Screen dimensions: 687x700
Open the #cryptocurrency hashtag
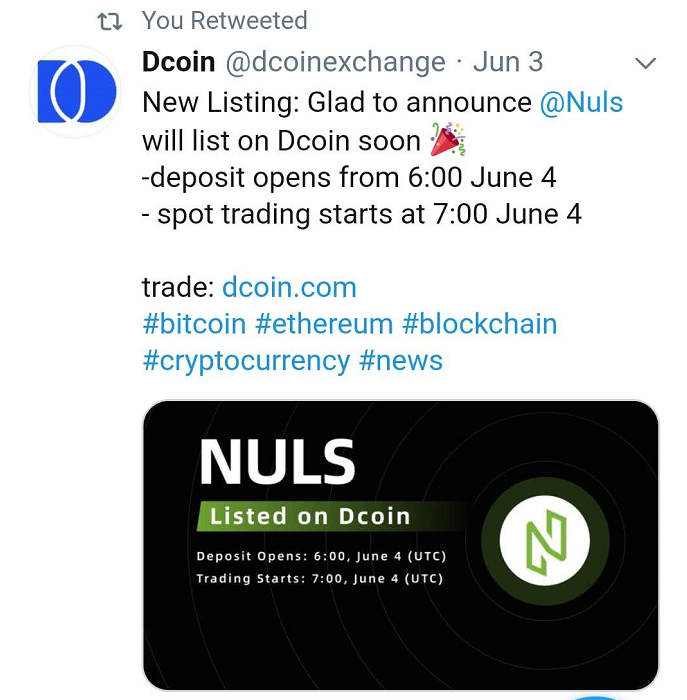(x=246, y=361)
